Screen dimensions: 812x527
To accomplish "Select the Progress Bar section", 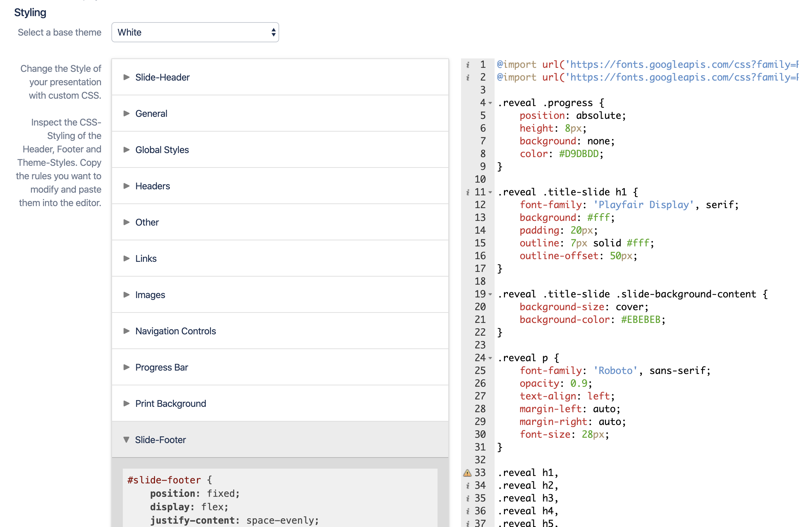I will [162, 367].
